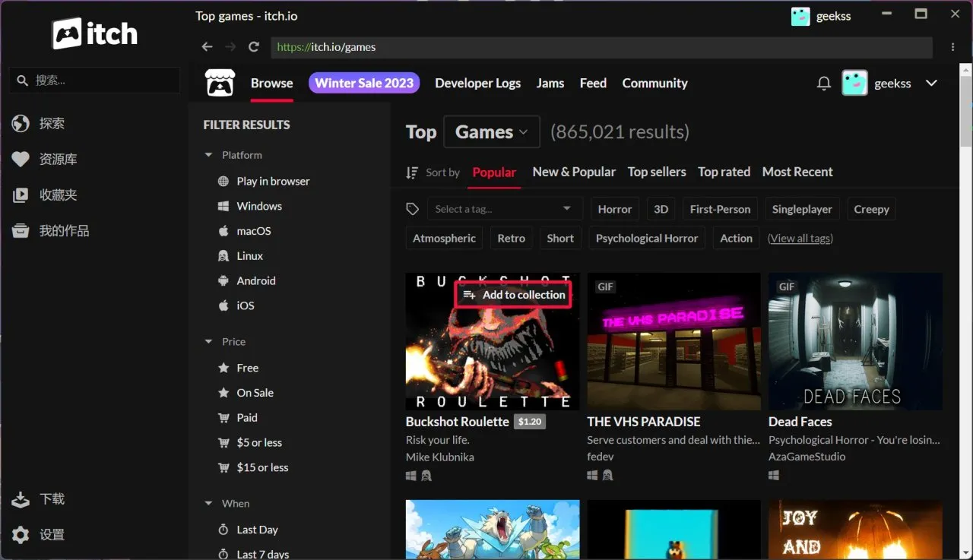Open the Community tab
The height and width of the screenshot is (560, 973).
pos(654,84)
